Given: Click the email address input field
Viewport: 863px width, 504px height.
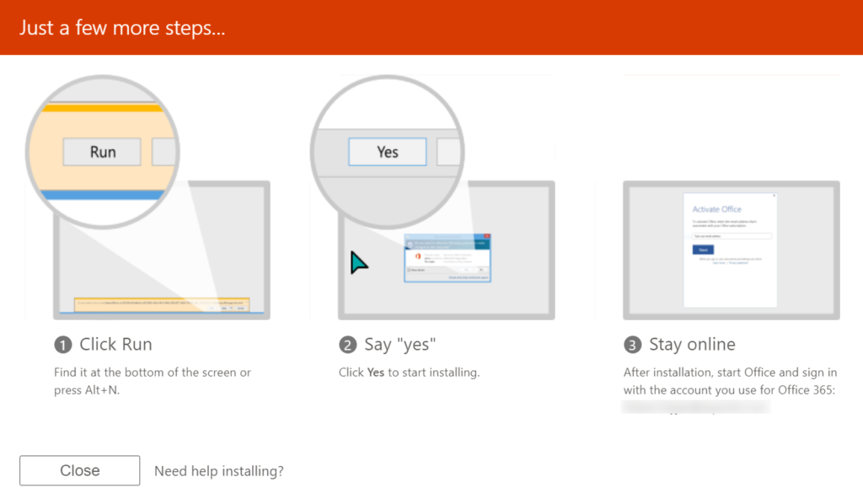Looking at the screenshot, I should click(732, 236).
